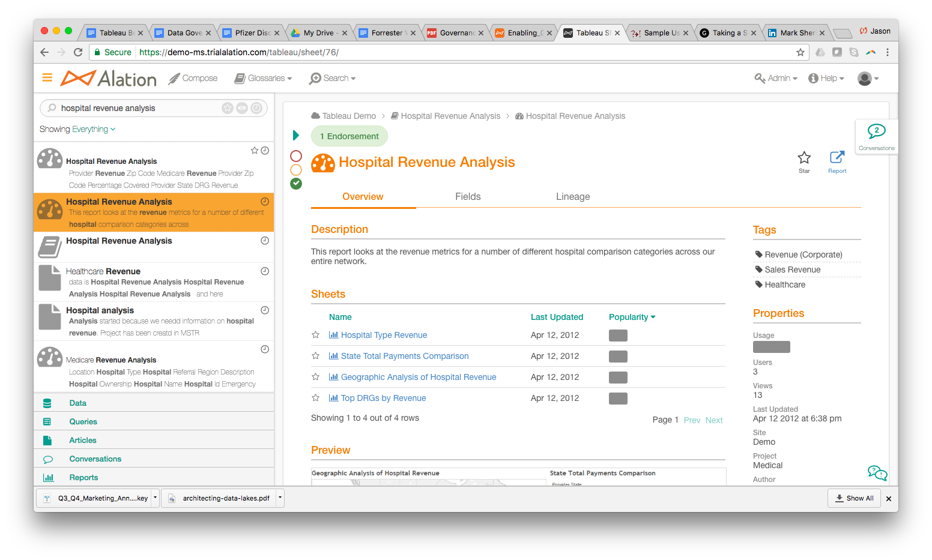The image size is (932, 560).
Task: Open the chat help bubble icon
Action: click(877, 473)
